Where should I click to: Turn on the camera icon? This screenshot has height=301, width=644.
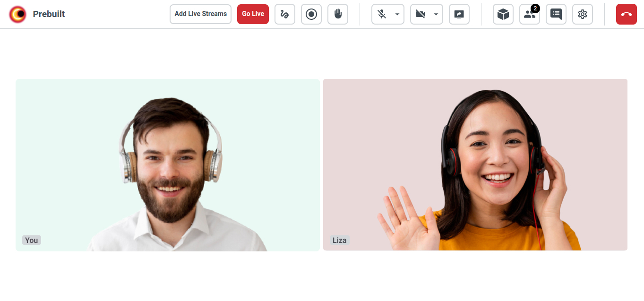[421, 14]
